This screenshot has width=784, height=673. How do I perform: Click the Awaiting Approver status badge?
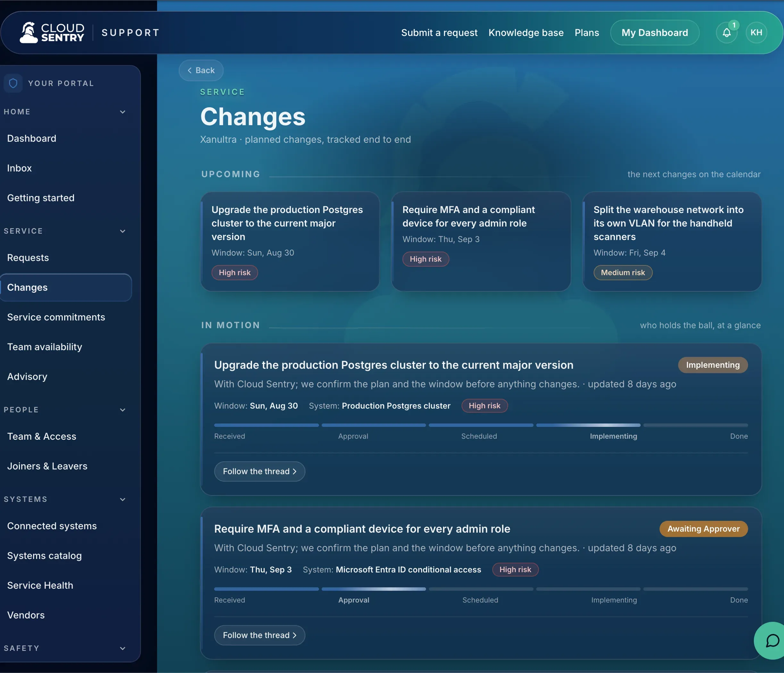pyautogui.click(x=704, y=529)
